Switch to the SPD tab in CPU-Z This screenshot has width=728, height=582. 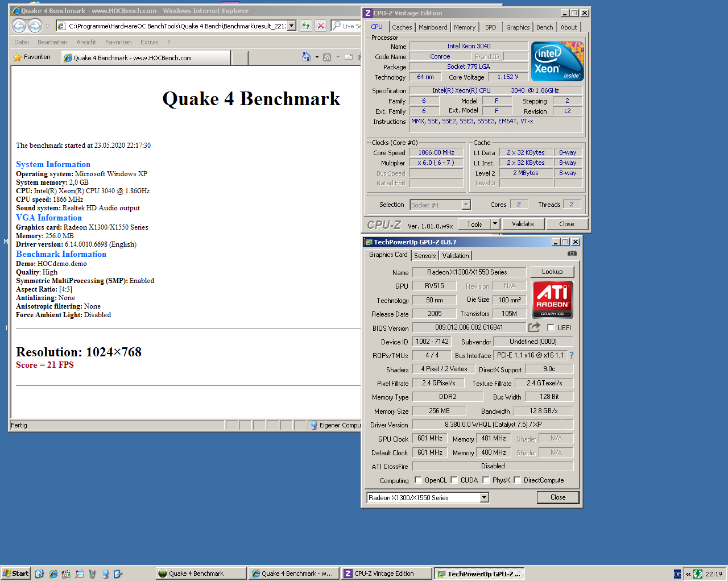491,27
